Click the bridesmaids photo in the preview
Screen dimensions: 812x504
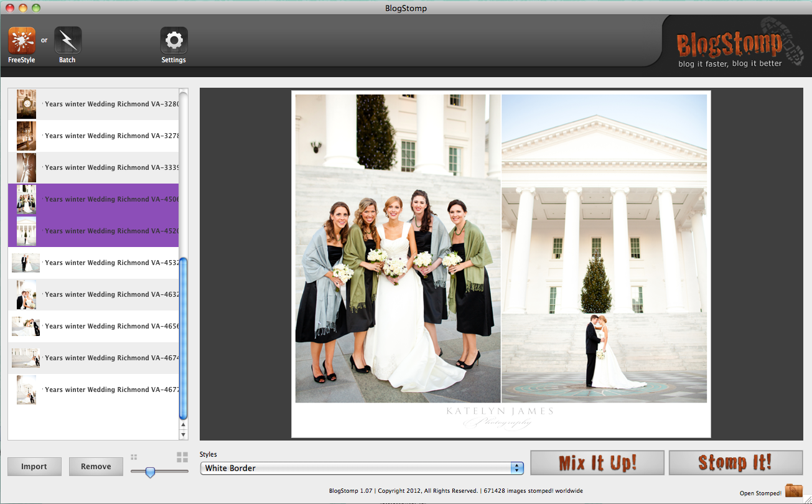pos(398,249)
